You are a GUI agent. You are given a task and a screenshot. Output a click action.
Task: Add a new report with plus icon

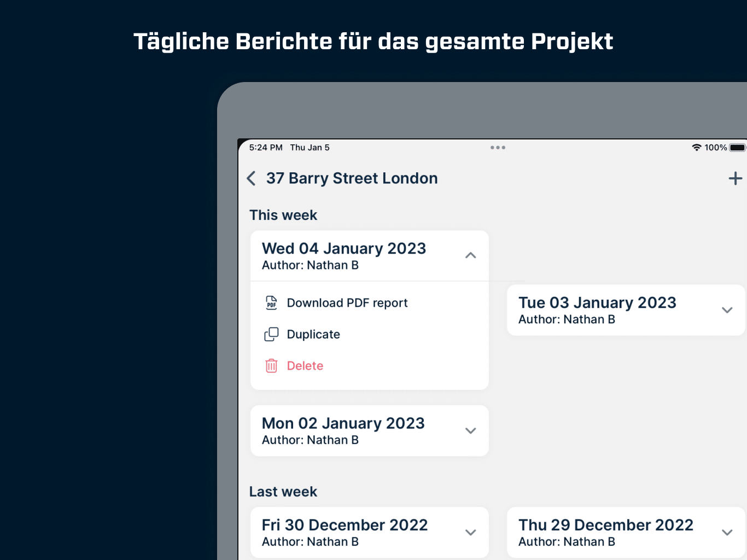736,178
